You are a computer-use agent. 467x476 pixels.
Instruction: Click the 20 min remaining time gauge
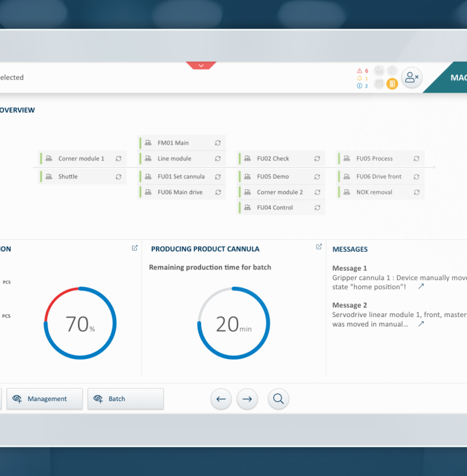(x=233, y=324)
